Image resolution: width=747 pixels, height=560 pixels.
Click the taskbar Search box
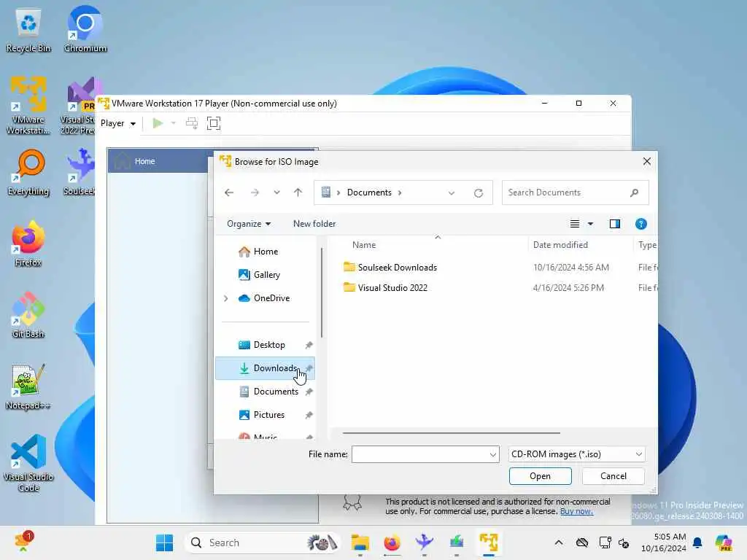(263, 542)
